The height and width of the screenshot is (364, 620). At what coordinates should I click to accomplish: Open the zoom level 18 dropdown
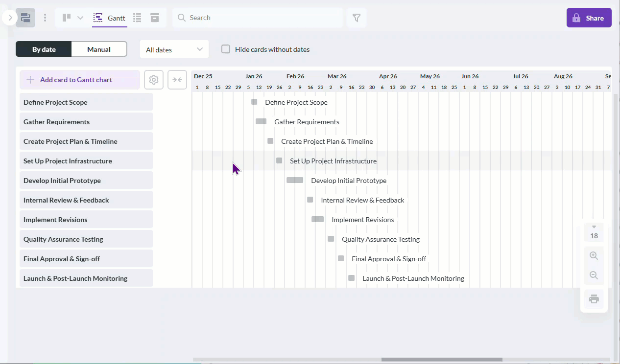pyautogui.click(x=594, y=231)
